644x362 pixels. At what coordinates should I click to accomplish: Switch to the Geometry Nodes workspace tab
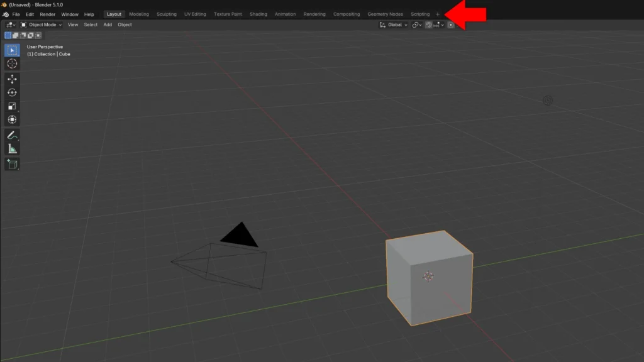coord(386,14)
